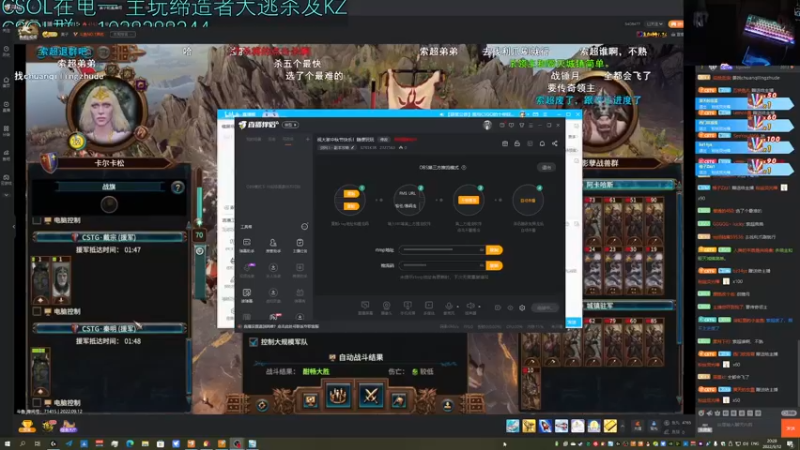This screenshot has height=450, width=800.
Task: Click the speaker icon in streaming tool bottom bar
Action: click(x=470, y=306)
